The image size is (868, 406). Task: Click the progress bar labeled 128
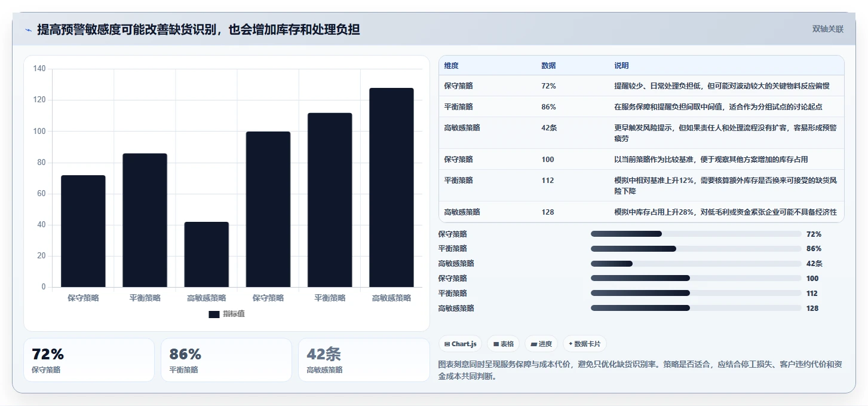pos(696,308)
